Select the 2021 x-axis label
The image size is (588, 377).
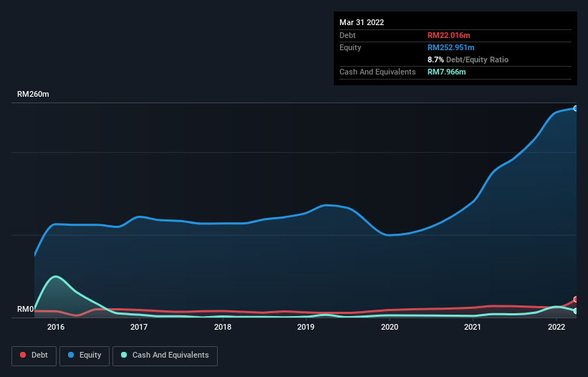[473, 327]
